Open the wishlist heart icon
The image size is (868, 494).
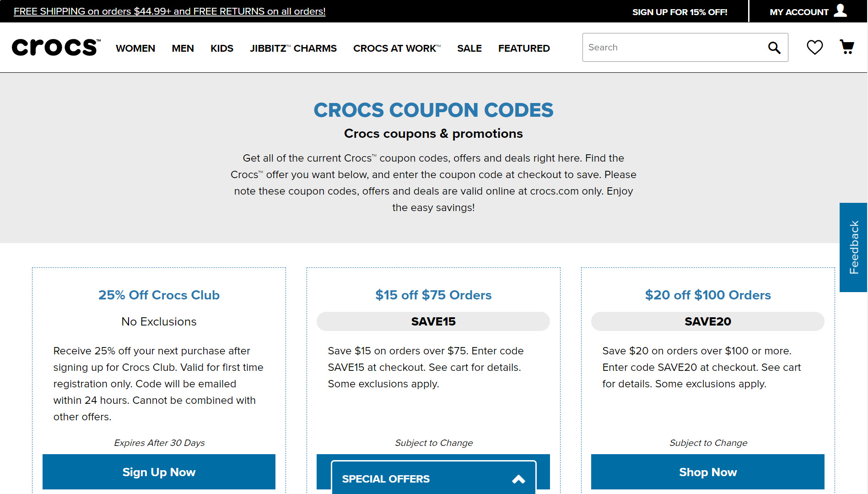click(814, 47)
